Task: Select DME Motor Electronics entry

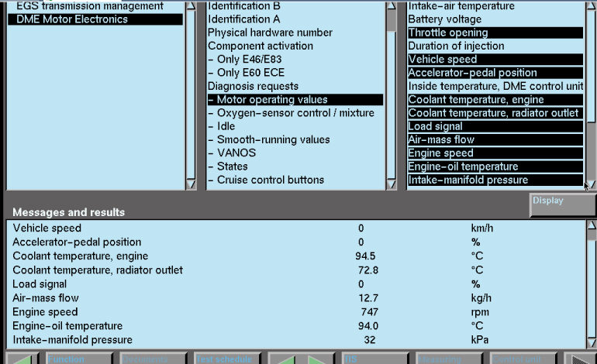Action: tap(95, 19)
